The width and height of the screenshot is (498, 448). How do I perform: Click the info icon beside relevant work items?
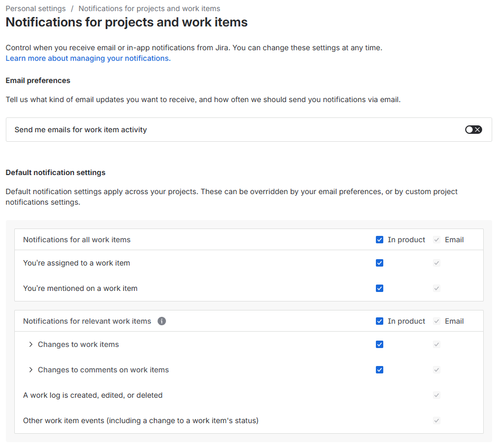(x=162, y=321)
